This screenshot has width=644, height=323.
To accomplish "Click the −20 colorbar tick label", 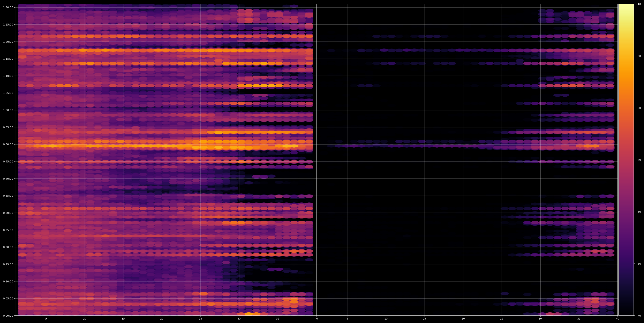I will click(x=638, y=56).
